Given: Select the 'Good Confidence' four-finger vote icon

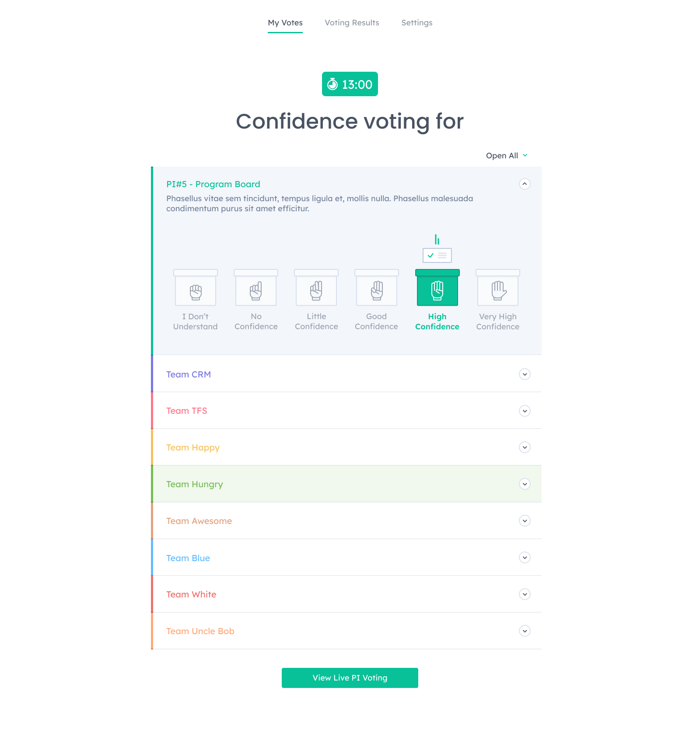Looking at the screenshot, I should [377, 288].
